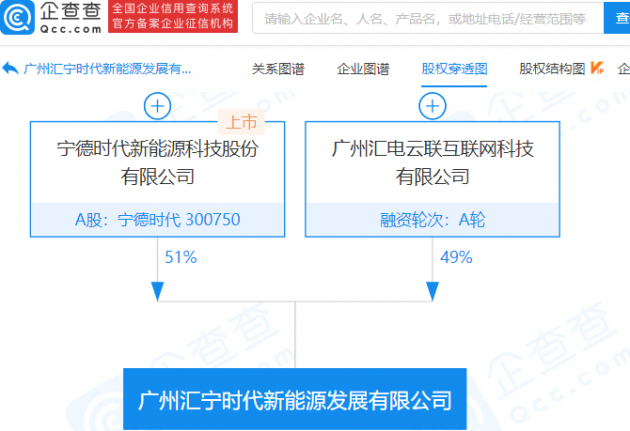Viewport: 630px width, 431px height.
Task: Click the 广州汇宁时代新能源发展有限公司 root node
Action: [295, 399]
